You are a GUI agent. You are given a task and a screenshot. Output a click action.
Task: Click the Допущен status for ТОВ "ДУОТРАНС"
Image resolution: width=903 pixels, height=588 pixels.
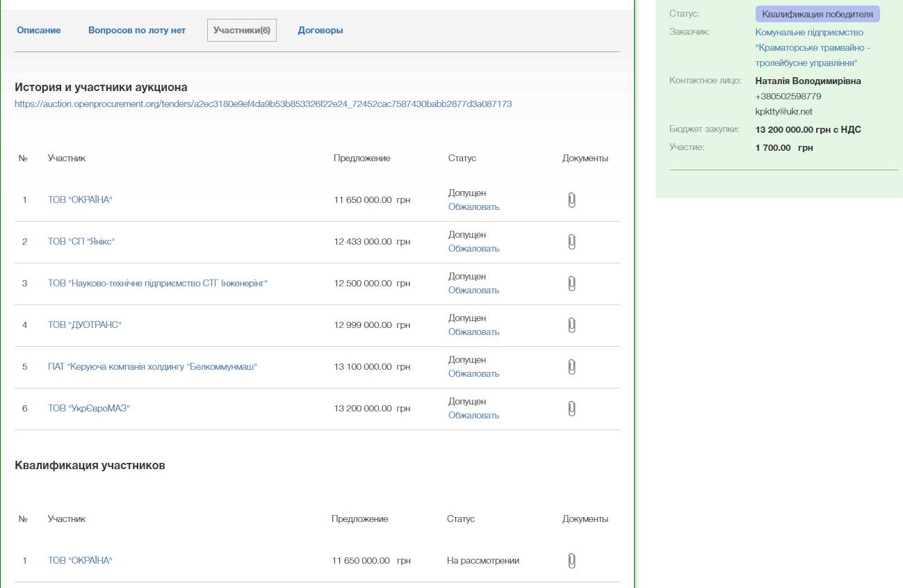pos(467,318)
